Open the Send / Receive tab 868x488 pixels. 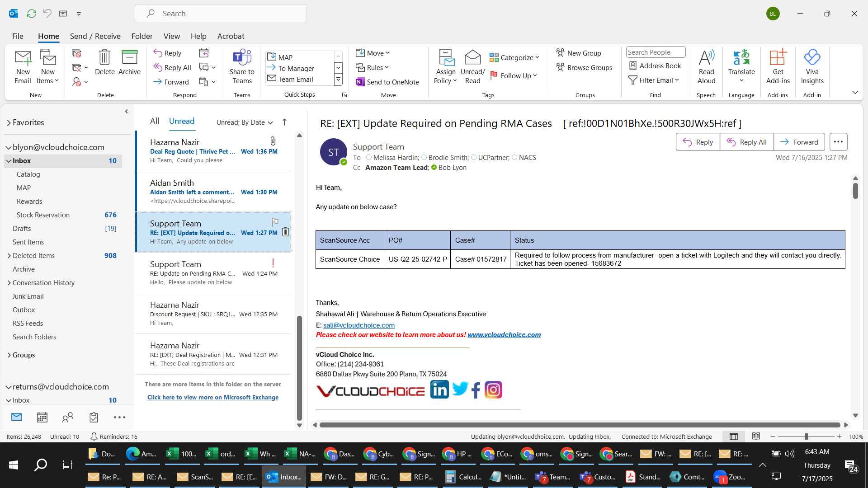(95, 36)
